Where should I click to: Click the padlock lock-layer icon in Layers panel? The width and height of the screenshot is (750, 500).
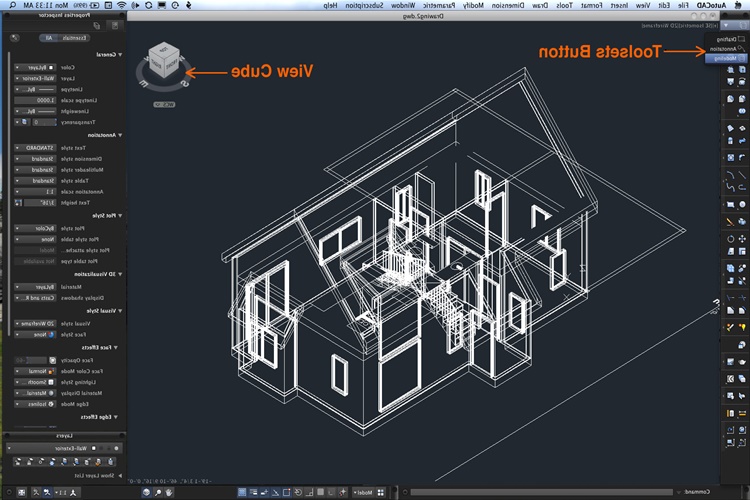click(29, 462)
